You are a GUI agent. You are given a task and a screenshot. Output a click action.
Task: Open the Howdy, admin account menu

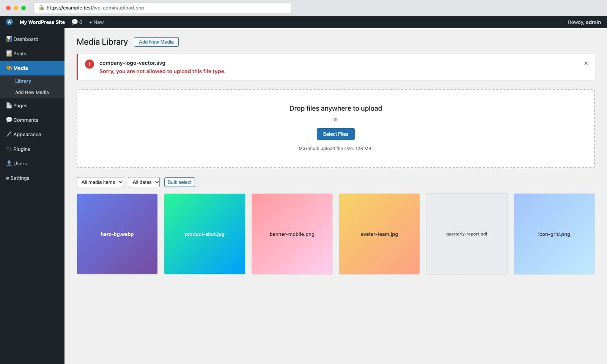pos(584,22)
